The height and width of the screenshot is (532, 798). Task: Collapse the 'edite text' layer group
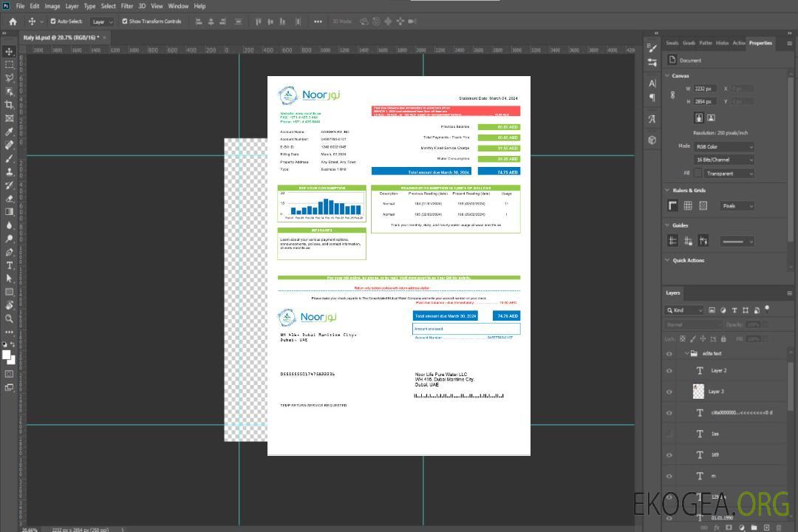[x=686, y=353]
